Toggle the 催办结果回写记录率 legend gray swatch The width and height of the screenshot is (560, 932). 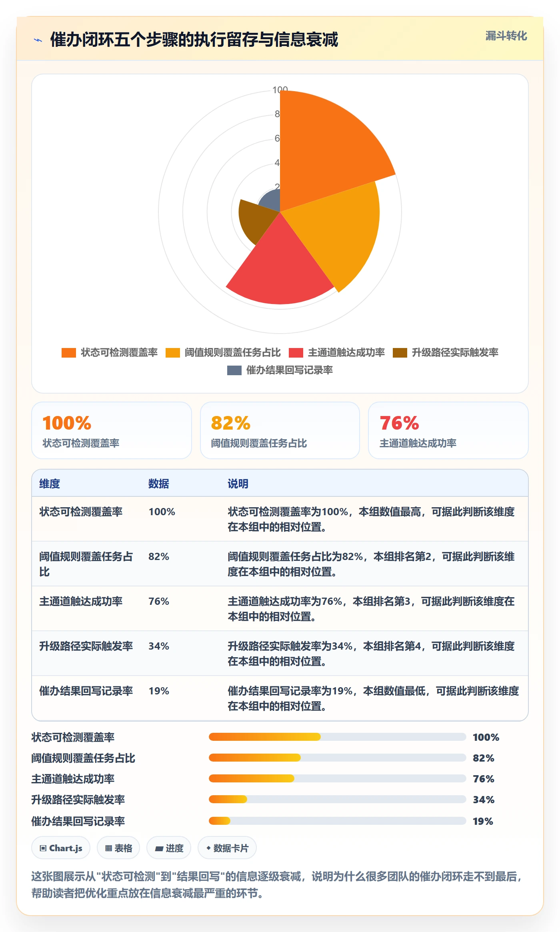[234, 370]
